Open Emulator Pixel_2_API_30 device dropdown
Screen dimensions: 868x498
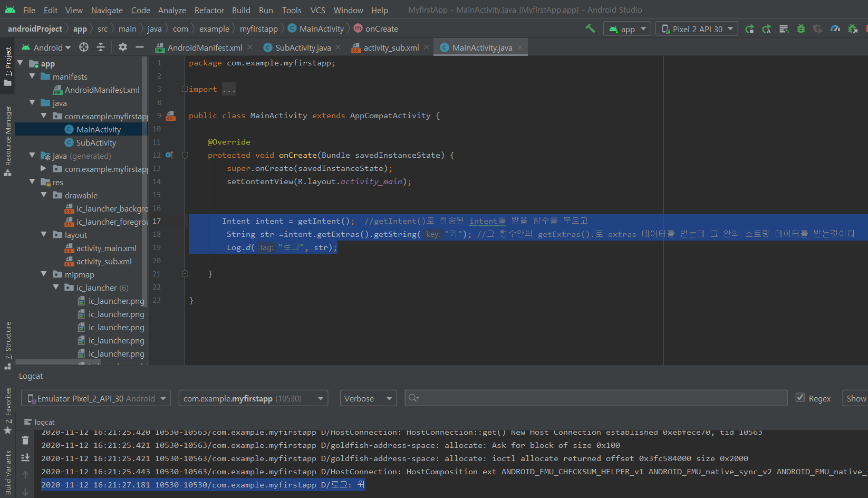click(x=96, y=398)
